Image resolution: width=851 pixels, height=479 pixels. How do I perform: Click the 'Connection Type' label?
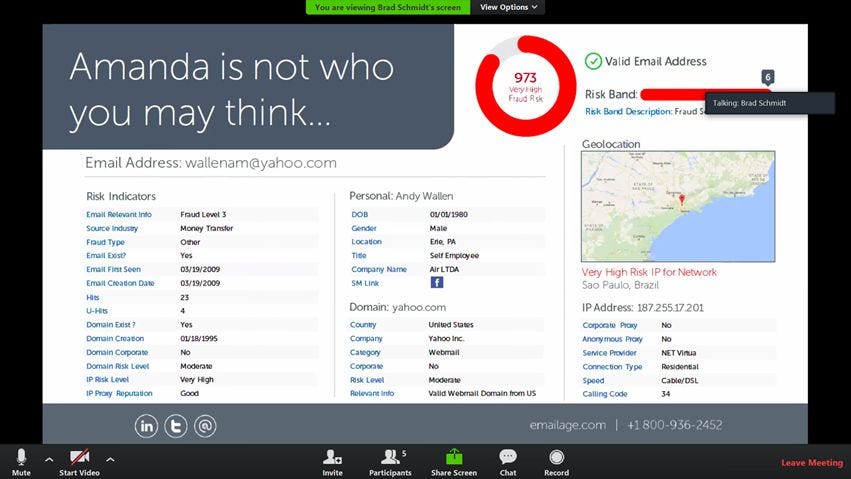[x=612, y=367]
